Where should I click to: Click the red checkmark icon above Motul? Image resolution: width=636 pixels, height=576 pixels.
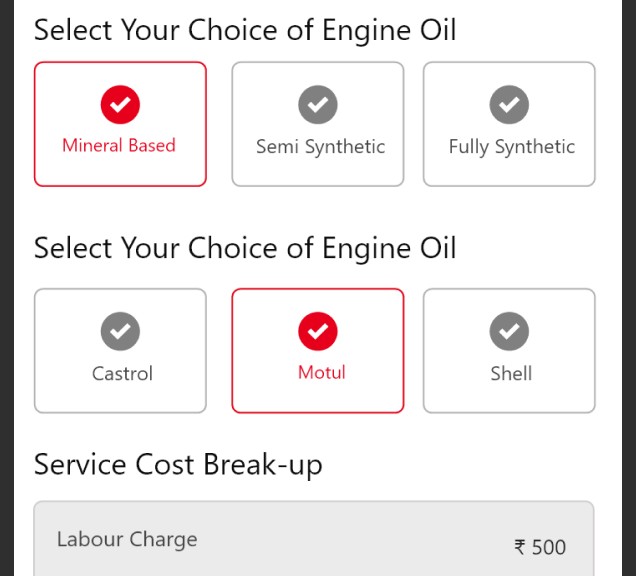point(318,331)
